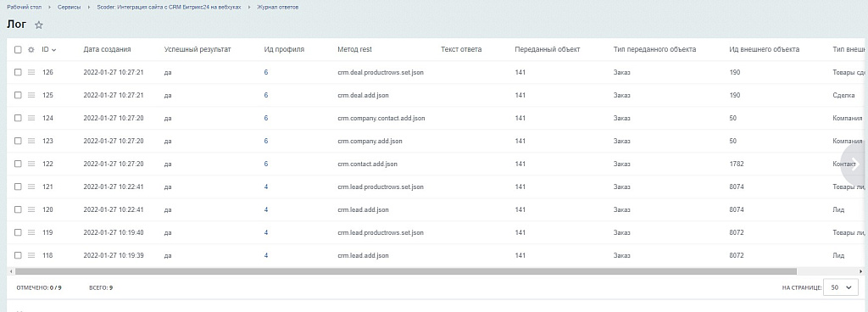Open profile 6 link in row 126

(x=266, y=72)
